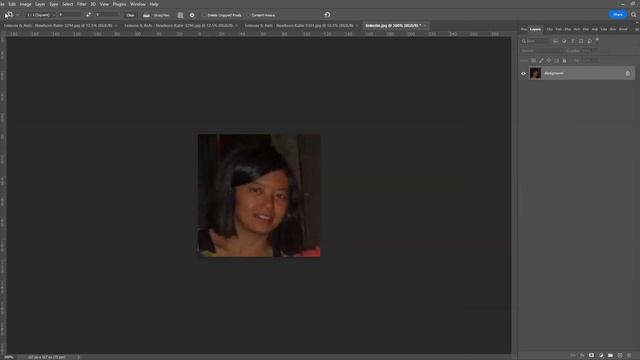Click the lock all padlock icon
Screen dimensions: 640x360
coord(564,60)
